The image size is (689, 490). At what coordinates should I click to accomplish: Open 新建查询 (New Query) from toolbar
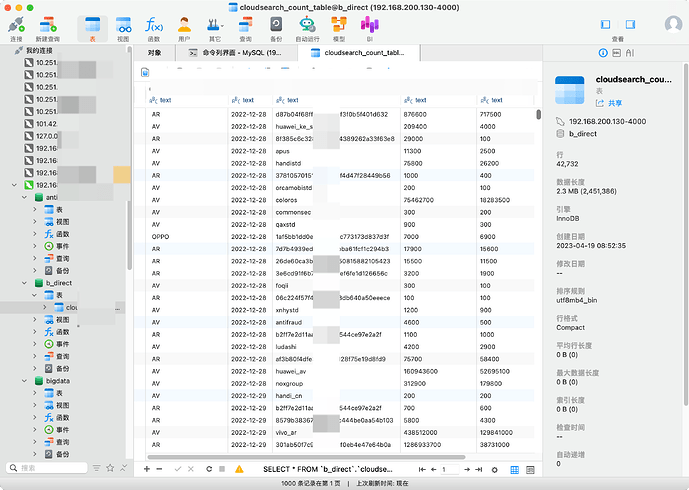pyautogui.click(x=47, y=29)
